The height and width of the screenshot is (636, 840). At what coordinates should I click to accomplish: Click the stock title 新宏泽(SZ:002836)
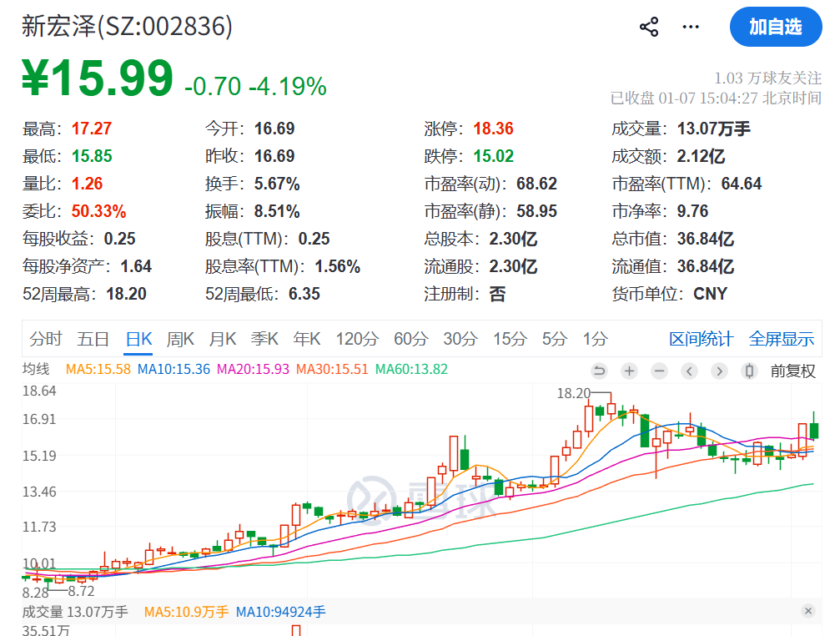(127, 26)
